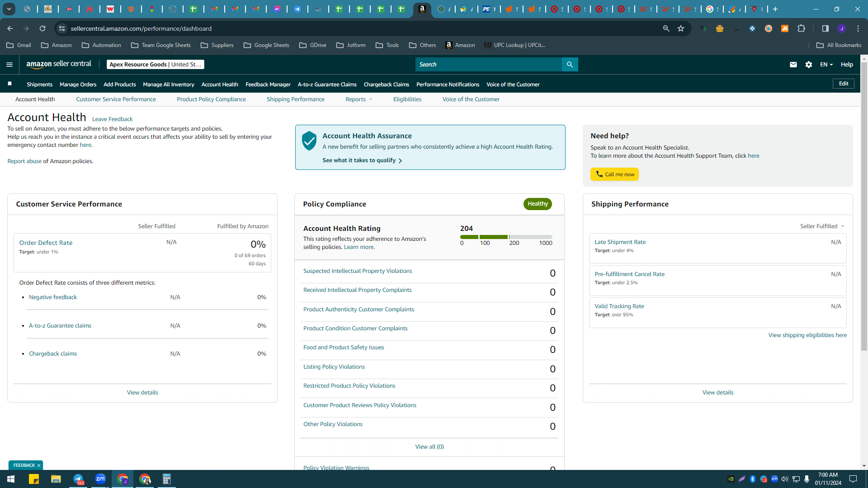Screen dimensions: 868x488
Task: Click the Amazon Seller Central logo
Action: (59, 64)
